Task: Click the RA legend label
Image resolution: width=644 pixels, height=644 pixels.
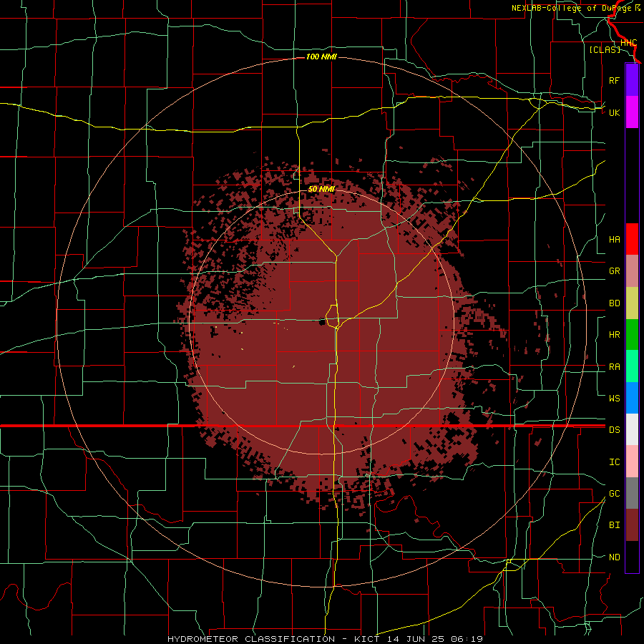Action: pyautogui.click(x=614, y=367)
